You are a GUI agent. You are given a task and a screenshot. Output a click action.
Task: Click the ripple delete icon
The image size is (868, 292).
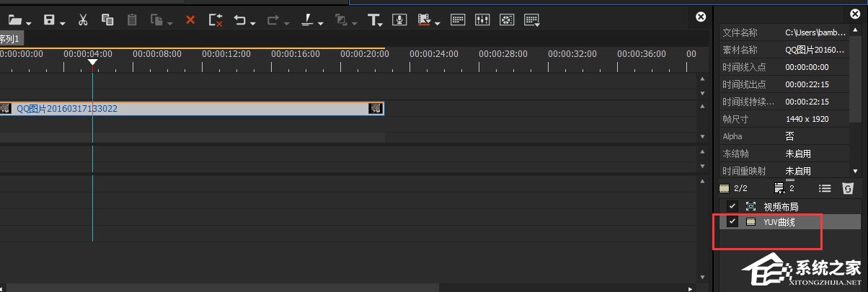[x=216, y=20]
